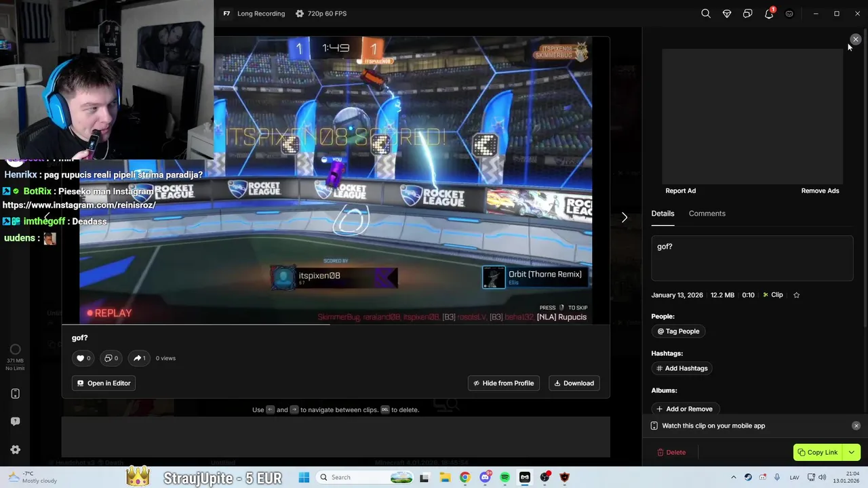Click Copy Link
This screenshot has height=488, width=868.
pos(817,452)
